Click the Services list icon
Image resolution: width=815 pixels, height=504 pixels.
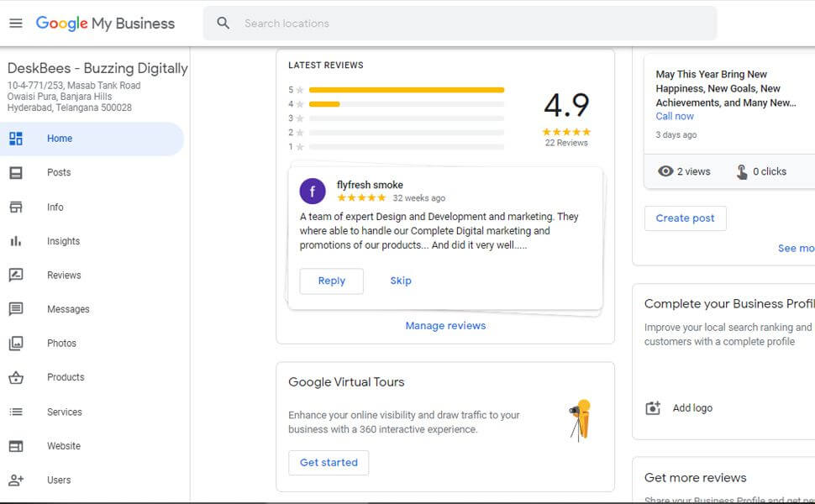coord(16,412)
